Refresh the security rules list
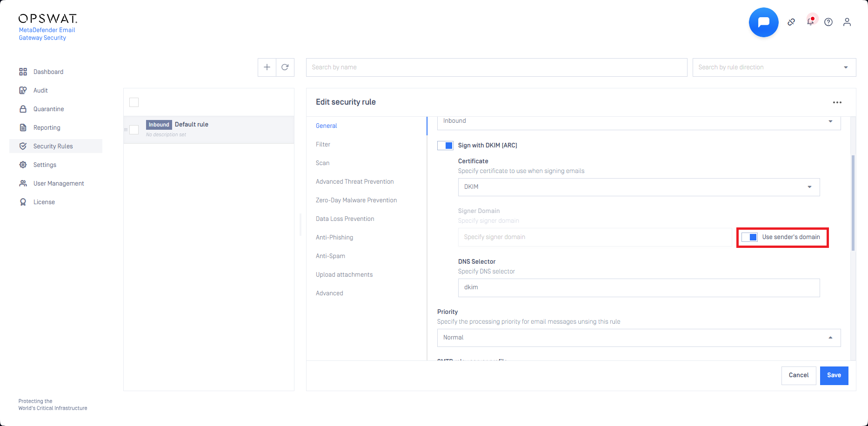Screen dimensions: 868x426 pyautogui.click(x=285, y=67)
